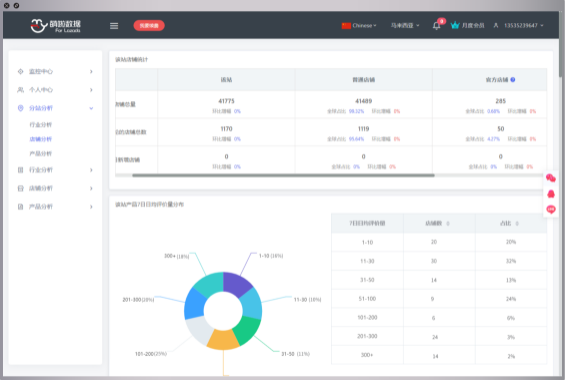Click the hamburger menu icon in header
The width and height of the screenshot is (565, 380).
[x=114, y=26]
